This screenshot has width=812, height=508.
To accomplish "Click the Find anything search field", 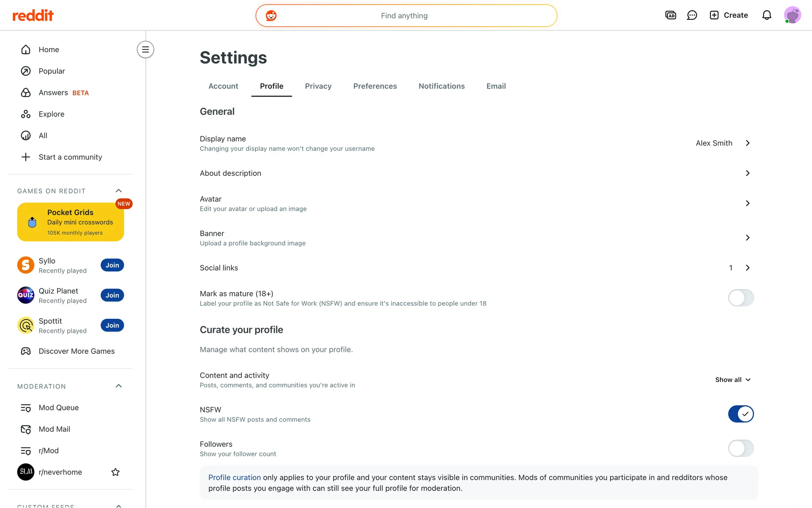I will pyautogui.click(x=406, y=16).
